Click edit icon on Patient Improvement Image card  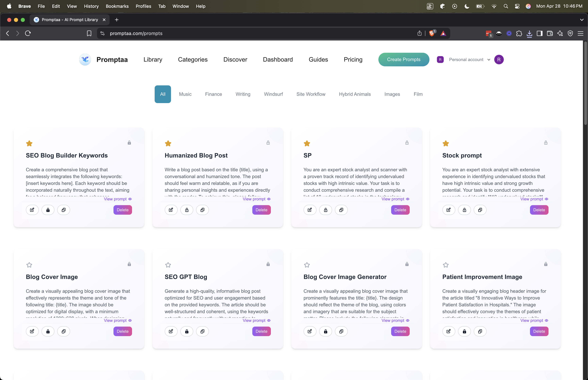[449, 331]
